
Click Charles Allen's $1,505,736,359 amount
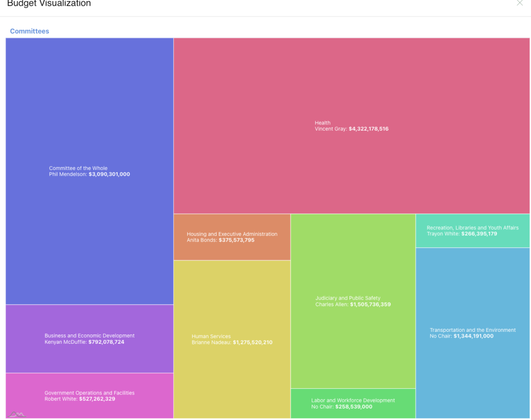coord(370,305)
